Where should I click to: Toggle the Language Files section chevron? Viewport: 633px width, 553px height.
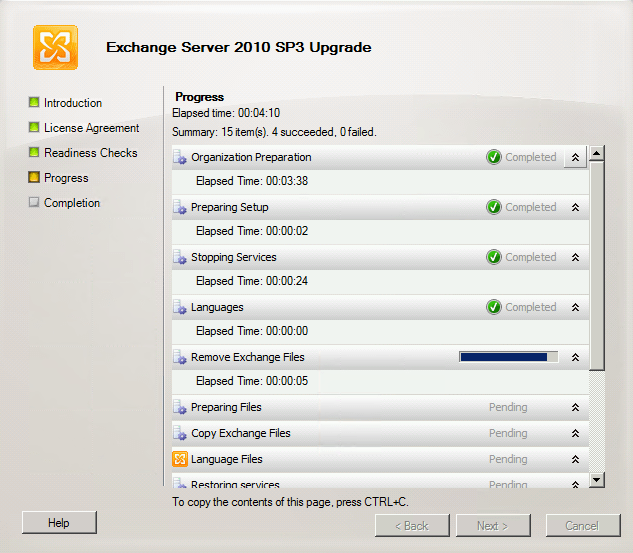tap(575, 459)
